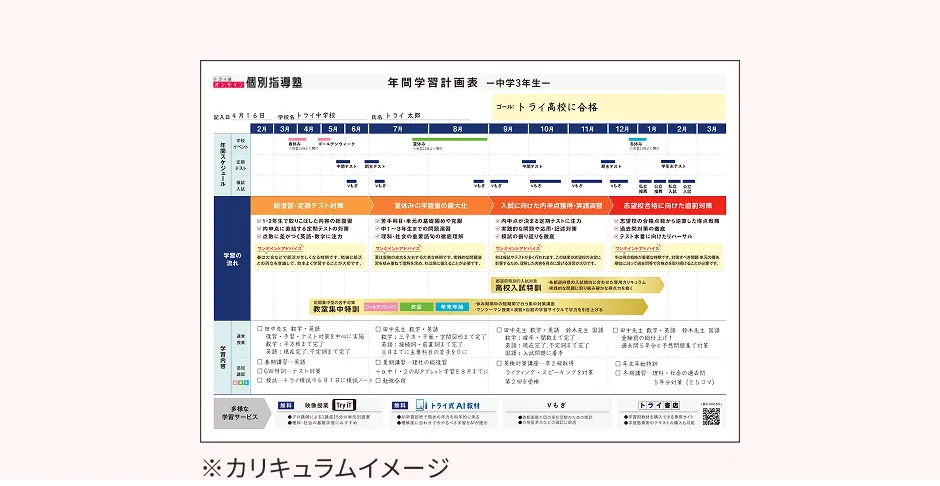Click the light blue winter break bar

coord(637,140)
